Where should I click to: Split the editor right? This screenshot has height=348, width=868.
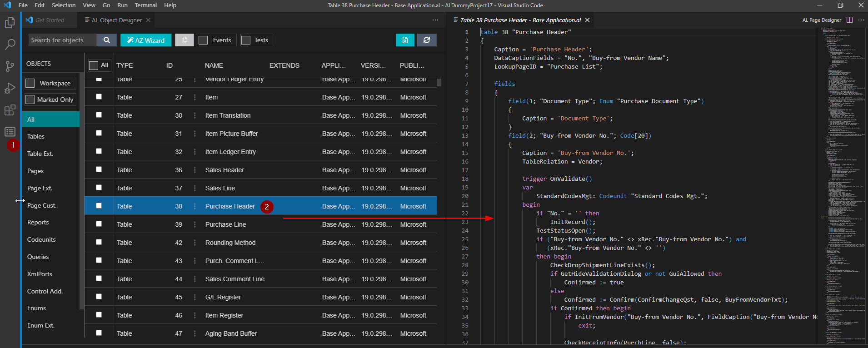coord(850,20)
